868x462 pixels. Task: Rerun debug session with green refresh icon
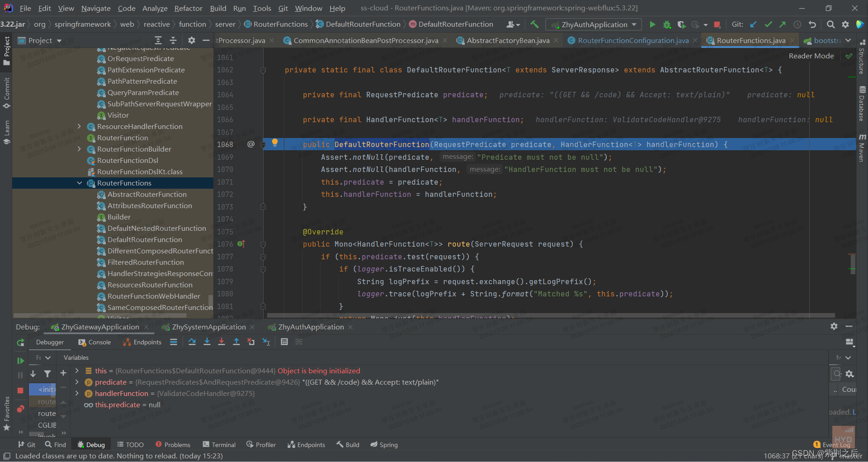coord(20,343)
